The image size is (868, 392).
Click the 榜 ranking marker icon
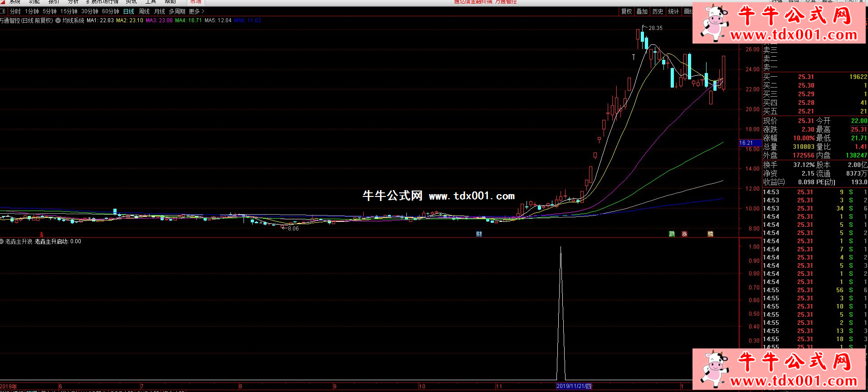click(711, 234)
